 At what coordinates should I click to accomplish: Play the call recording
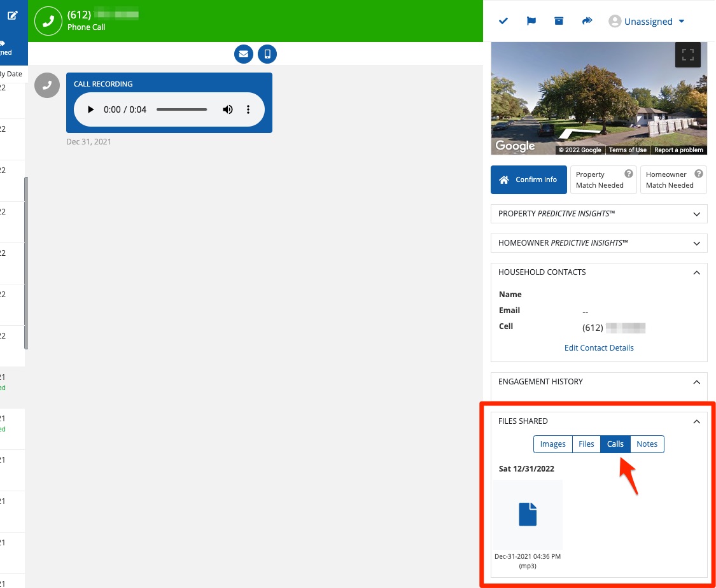pos(90,109)
